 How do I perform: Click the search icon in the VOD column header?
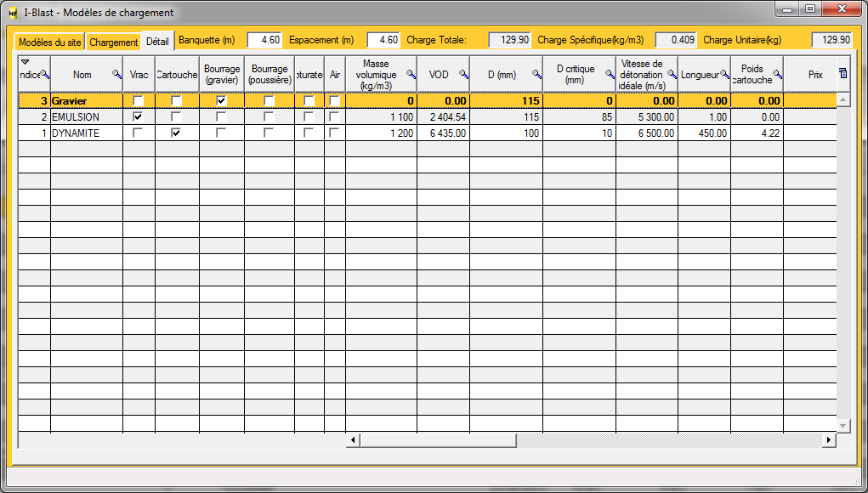463,75
